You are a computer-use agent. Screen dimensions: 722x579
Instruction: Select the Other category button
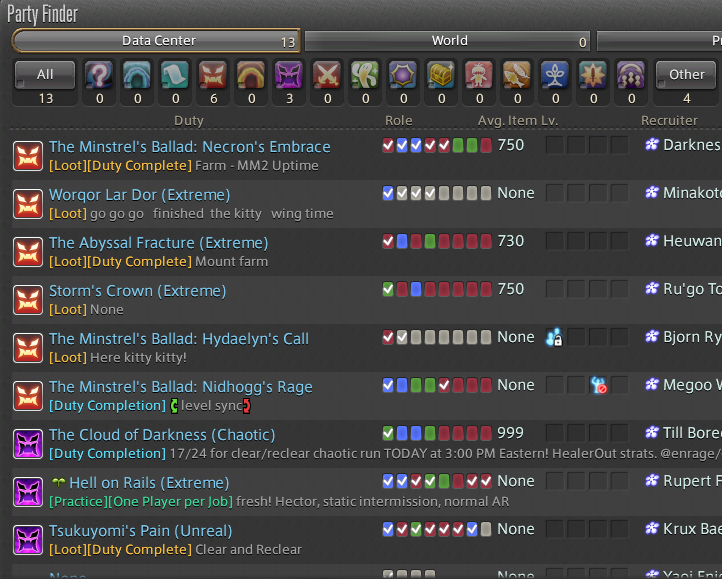click(x=686, y=74)
